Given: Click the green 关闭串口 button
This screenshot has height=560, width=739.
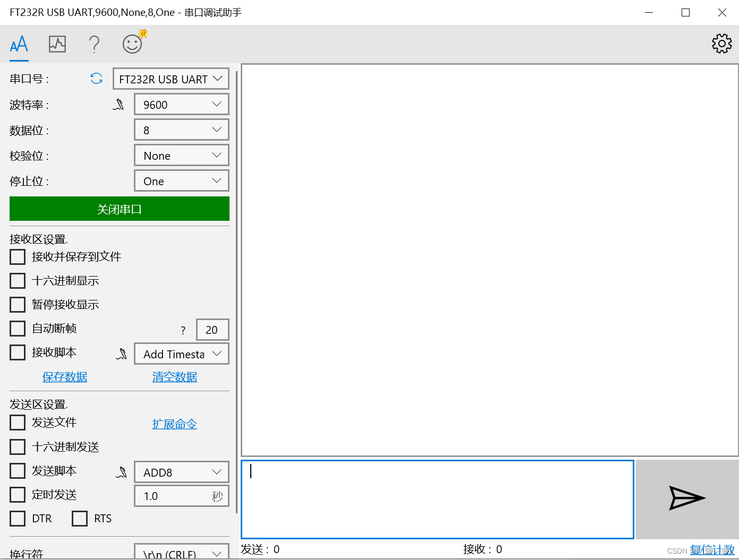Looking at the screenshot, I should click(120, 209).
